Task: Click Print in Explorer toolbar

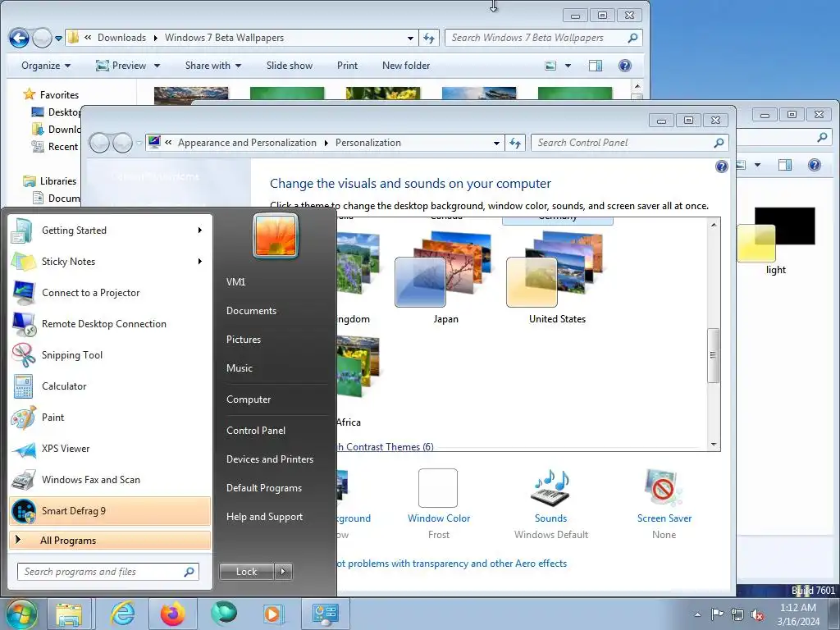Action: click(x=347, y=66)
